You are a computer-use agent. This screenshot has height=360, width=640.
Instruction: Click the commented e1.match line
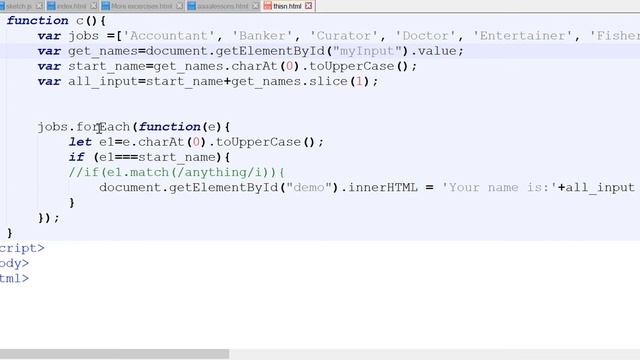pos(176,172)
